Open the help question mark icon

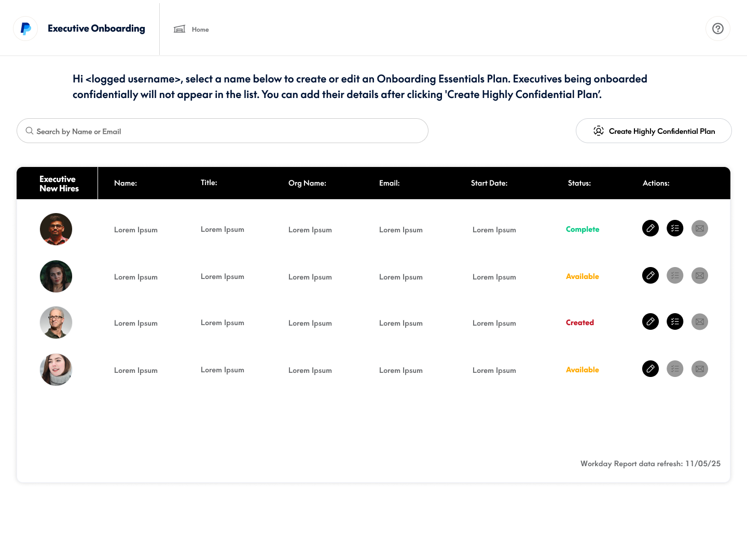click(x=718, y=29)
